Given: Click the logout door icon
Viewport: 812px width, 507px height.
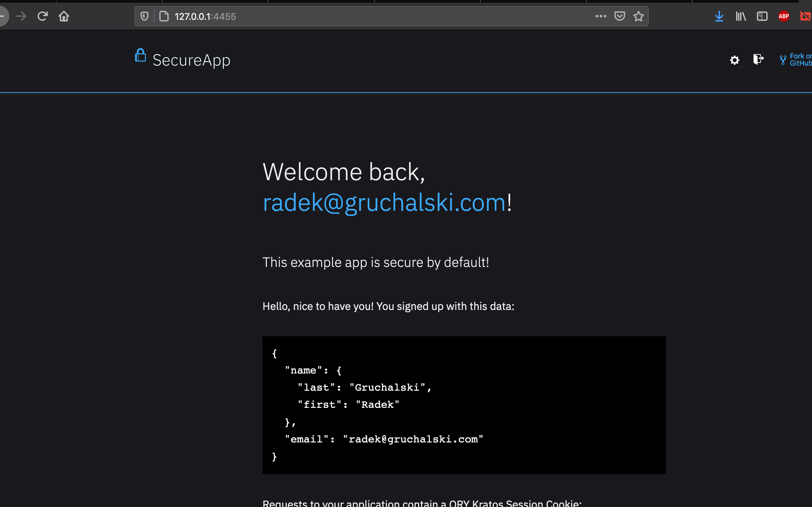Looking at the screenshot, I should (x=758, y=60).
